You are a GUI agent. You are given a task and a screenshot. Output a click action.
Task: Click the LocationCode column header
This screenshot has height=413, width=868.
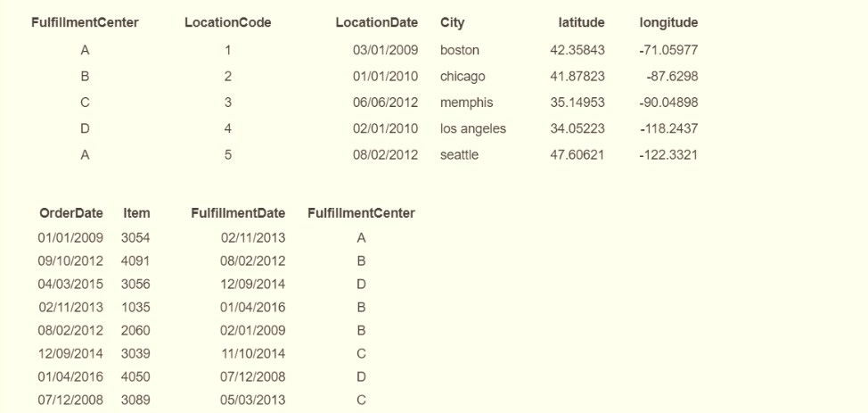tap(227, 21)
